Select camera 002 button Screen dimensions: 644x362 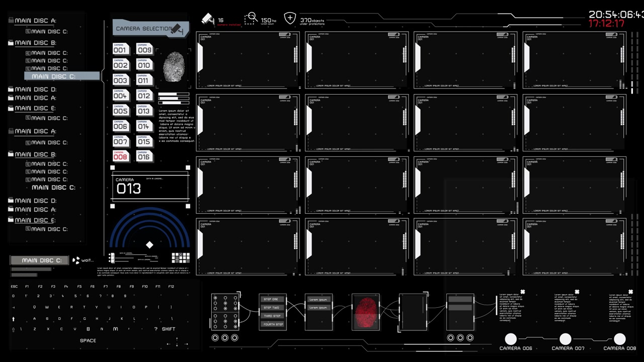pyautogui.click(x=121, y=64)
